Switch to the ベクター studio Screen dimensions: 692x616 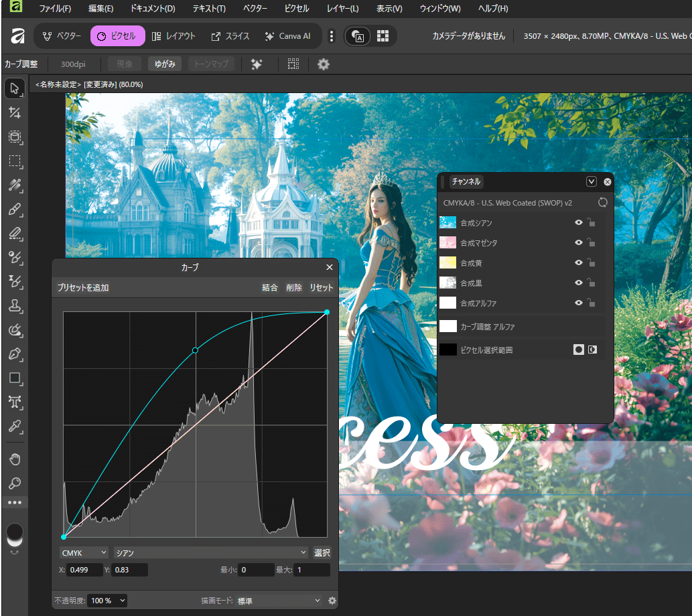[62, 36]
